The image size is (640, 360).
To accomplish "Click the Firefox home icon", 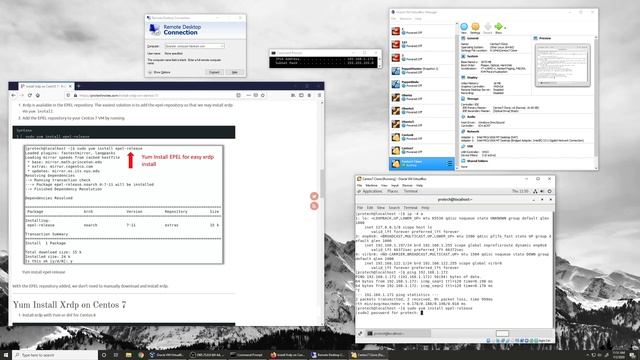I will point(38,96).
